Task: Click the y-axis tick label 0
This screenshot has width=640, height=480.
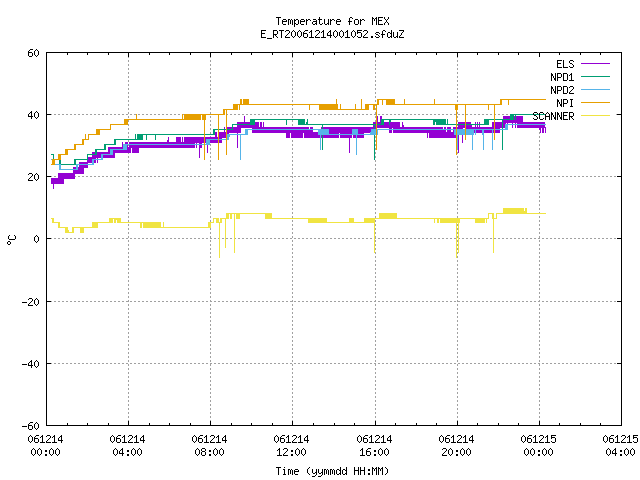Action: tap(37, 239)
